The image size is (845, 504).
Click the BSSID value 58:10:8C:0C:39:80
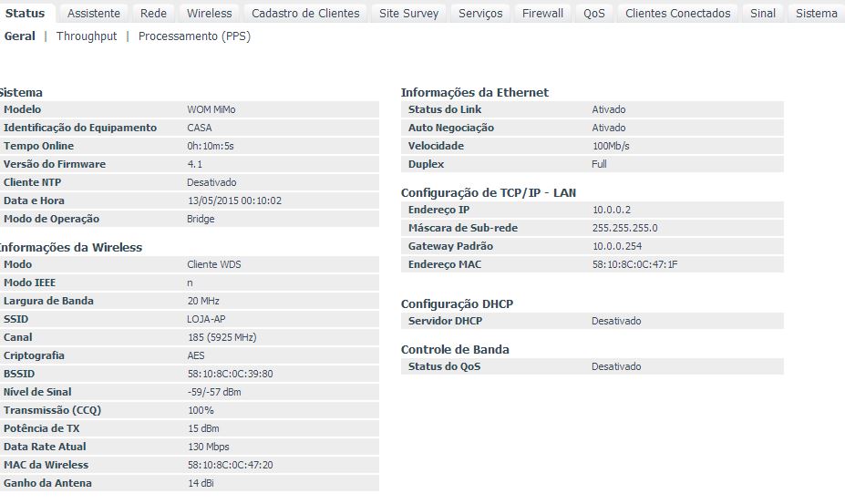(x=230, y=374)
